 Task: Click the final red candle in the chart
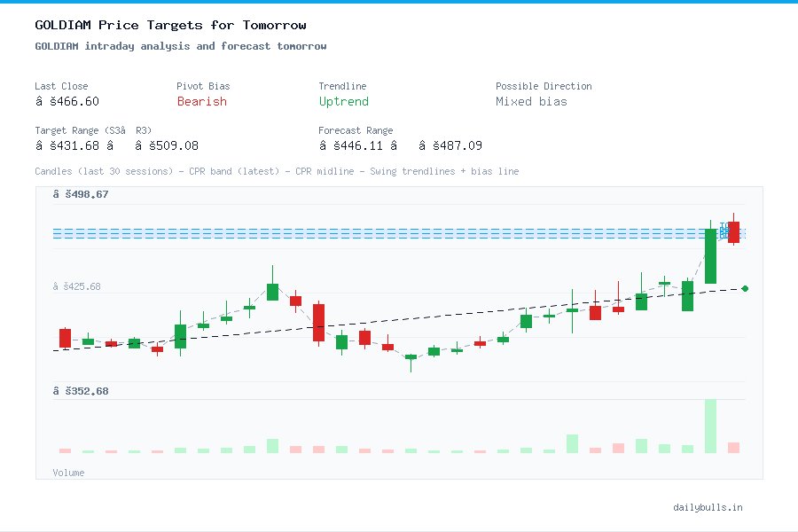(x=733, y=231)
